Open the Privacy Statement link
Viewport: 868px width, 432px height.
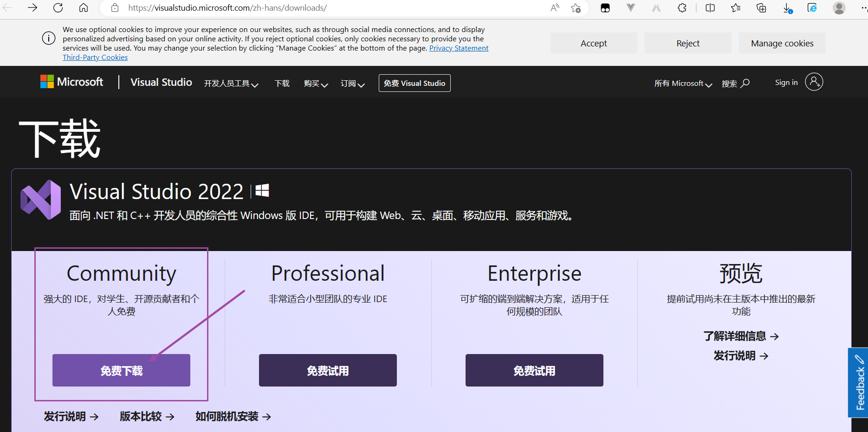459,48
